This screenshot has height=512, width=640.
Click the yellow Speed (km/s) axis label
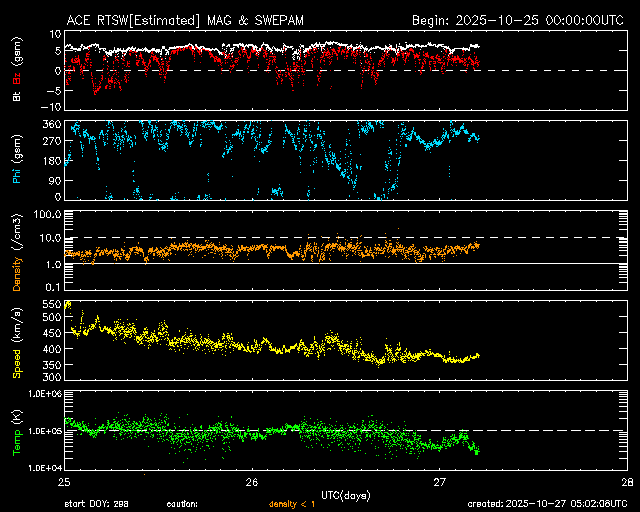[17, 342]
